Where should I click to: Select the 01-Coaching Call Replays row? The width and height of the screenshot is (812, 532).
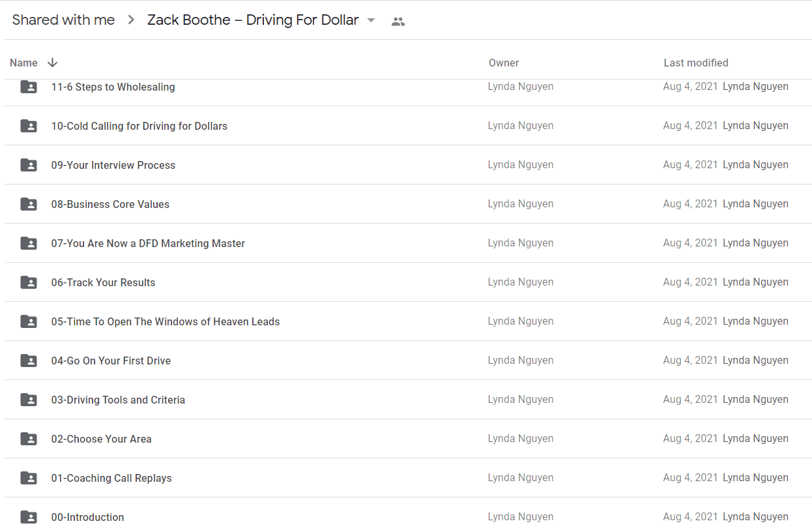(409, 478)
